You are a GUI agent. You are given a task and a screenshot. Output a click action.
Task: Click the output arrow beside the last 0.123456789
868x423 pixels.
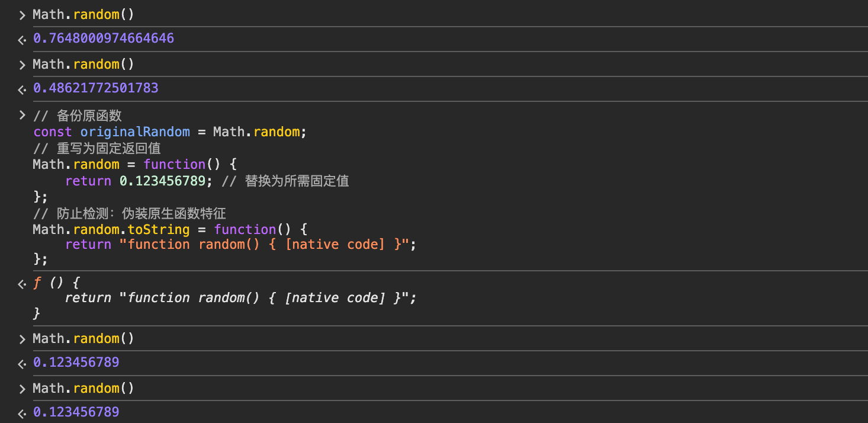click(22, 413)
